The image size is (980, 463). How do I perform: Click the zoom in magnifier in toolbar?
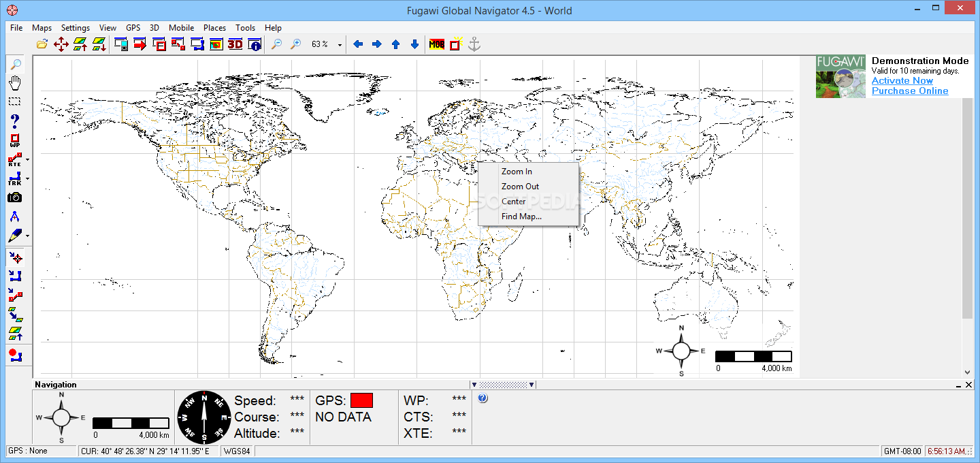[x=295, y=44]
